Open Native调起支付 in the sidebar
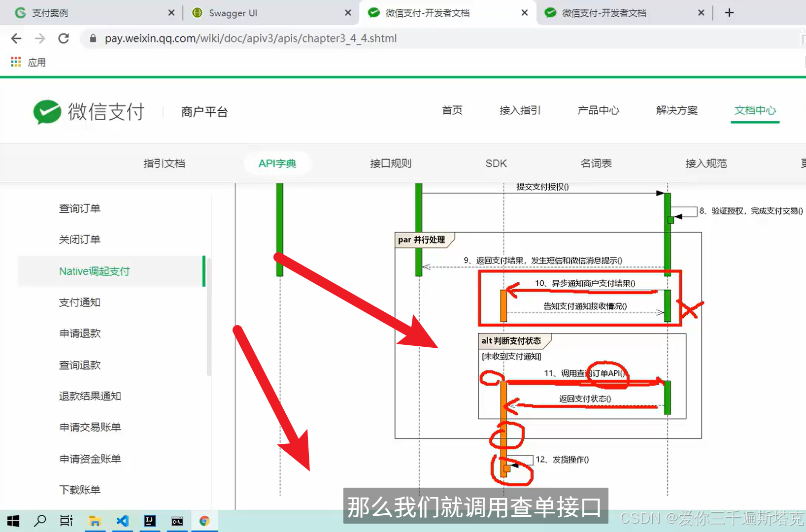 (111, 271)
